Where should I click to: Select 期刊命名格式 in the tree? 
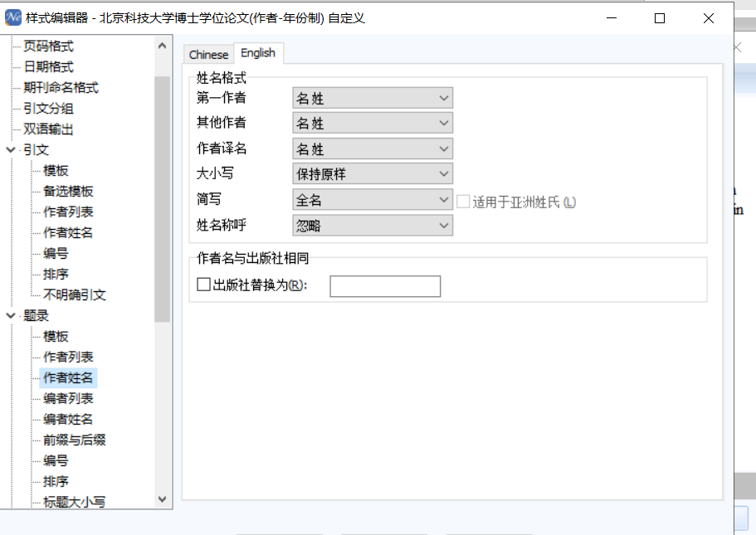[61, 88]
